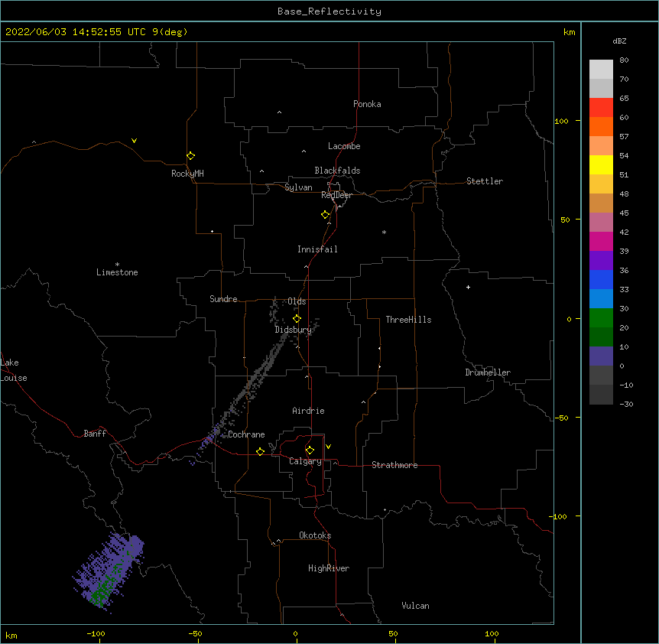659x644 pixels.
Task: Click the Lake Louise label
Action: click(14, 370)
